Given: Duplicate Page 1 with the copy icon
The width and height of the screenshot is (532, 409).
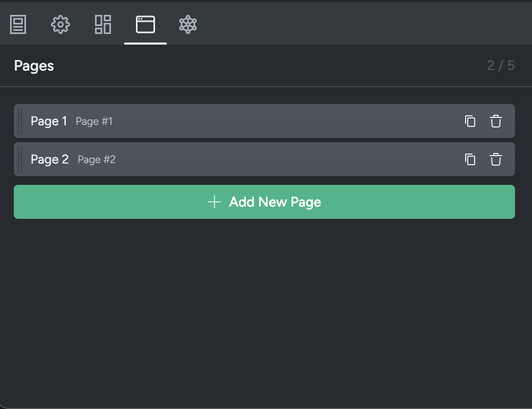Looking at the screenshot, I should [470, 121].
